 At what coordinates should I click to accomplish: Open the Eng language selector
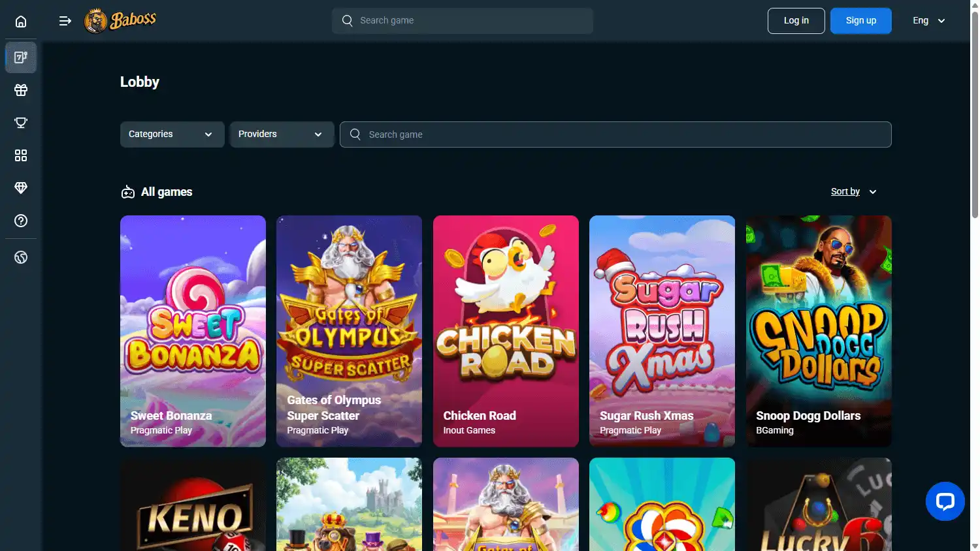(x=929, y=21)
